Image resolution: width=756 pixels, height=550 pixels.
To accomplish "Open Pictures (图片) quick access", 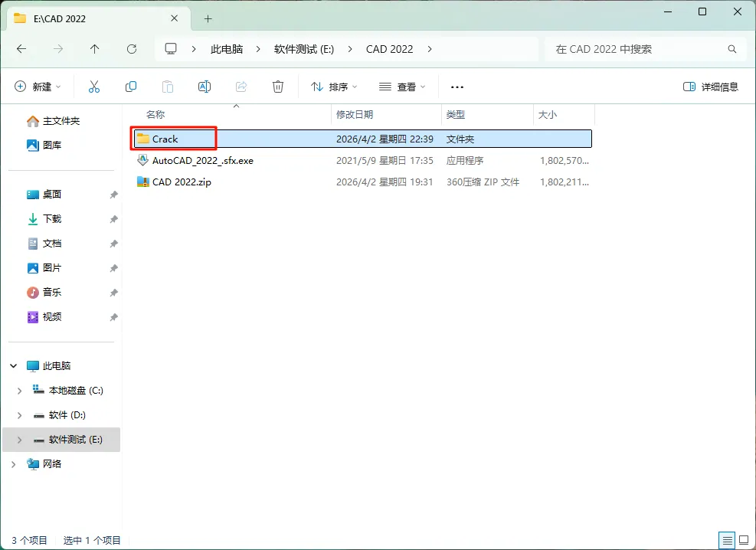I will [x=44, y=268].
